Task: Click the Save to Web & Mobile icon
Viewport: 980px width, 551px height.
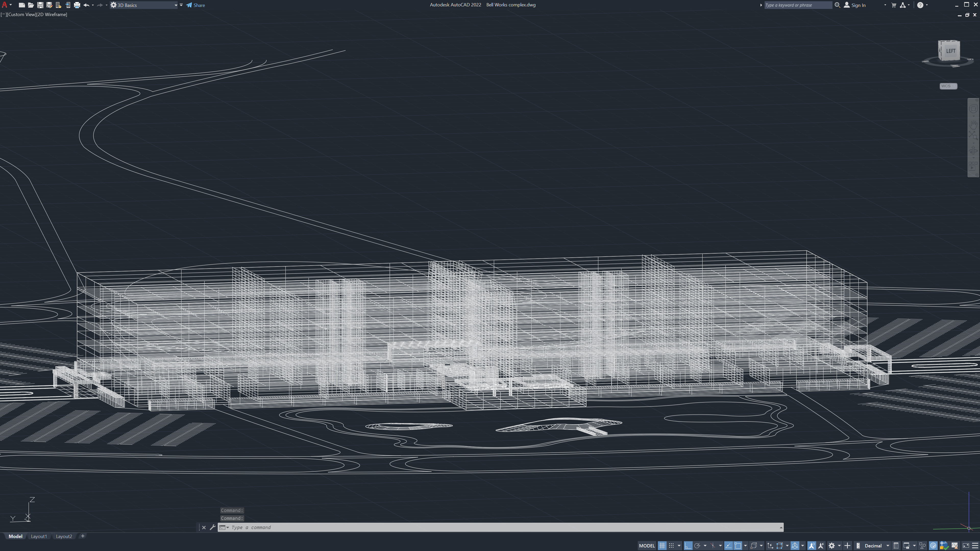Action: pyautogui.click(x=68, y=5)
